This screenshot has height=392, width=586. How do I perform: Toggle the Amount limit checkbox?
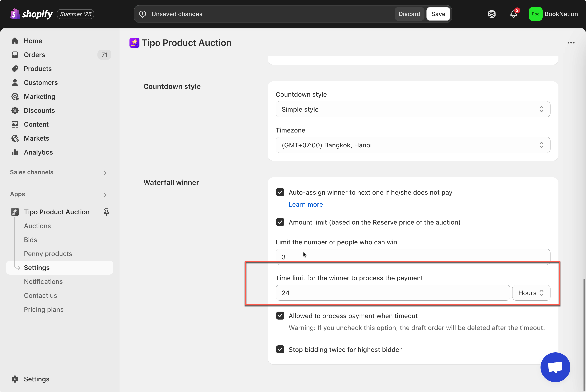(x=280, y=222)
